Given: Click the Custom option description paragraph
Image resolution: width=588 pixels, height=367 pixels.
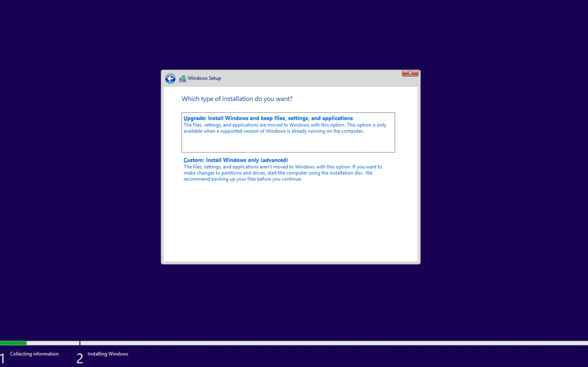Looking at the screenshot, I should coord(283,173).
